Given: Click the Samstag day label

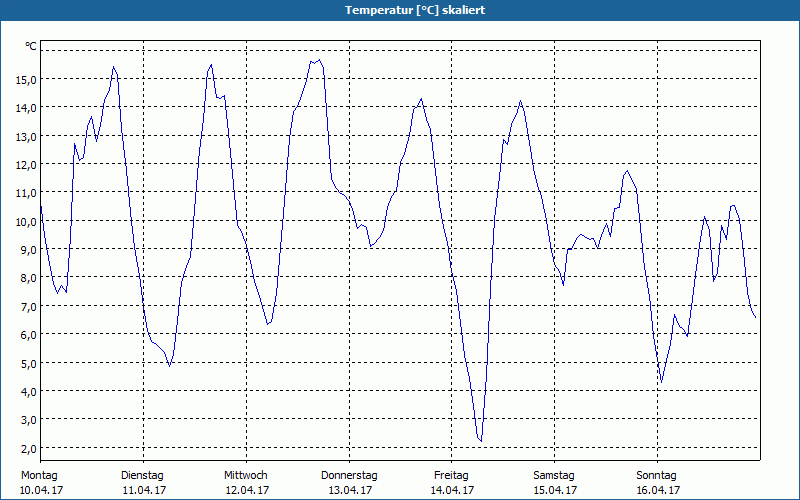Looking at the screenshot, I should pyautogui.click(x=554, y=476).
